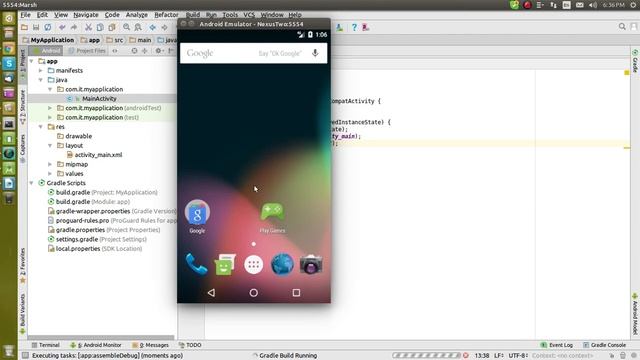
Task: Open the Camera app in emulator dock
Action: click(x=311, y=264)
